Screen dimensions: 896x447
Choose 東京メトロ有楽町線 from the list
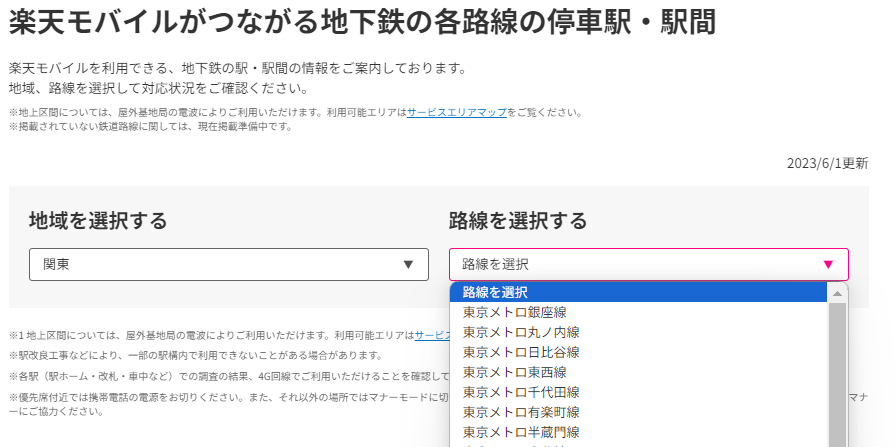tap(638, 412)
